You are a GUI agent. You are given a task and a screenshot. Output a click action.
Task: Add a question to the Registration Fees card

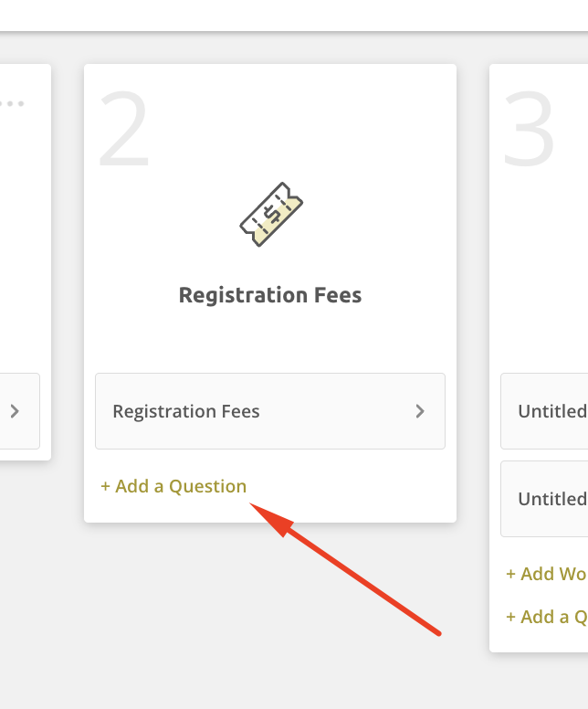click(173, 486)
